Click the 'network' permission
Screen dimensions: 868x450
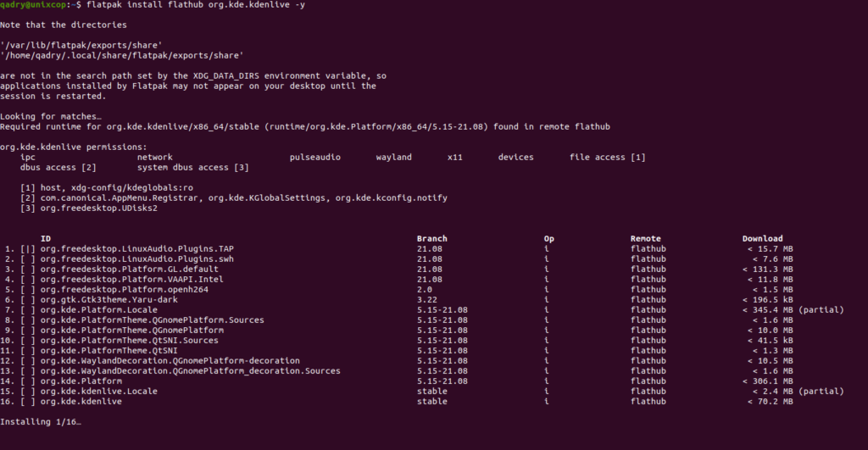click(x=155, y=157)
